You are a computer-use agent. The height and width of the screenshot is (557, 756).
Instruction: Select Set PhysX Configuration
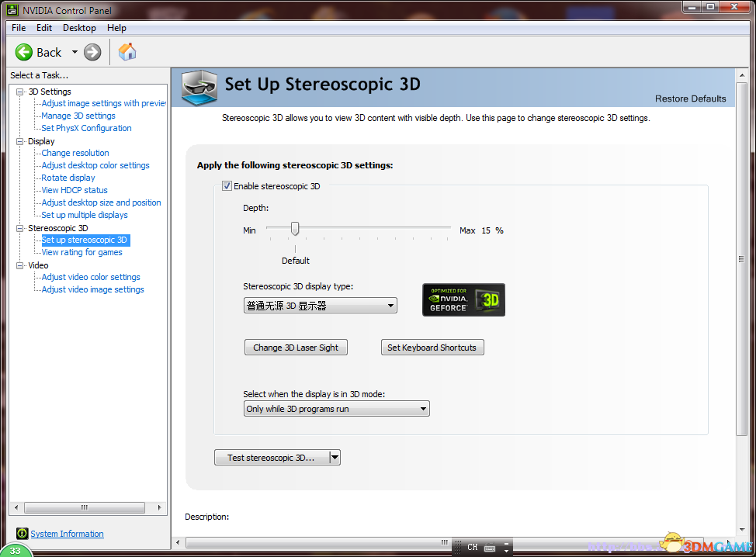pyautogui.click(x=86, y=128)
